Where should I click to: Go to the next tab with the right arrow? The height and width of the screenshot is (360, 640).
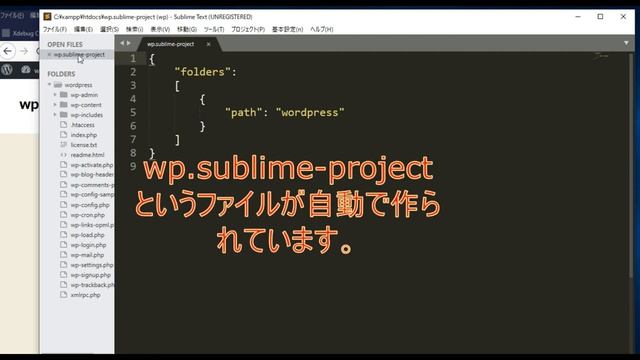click(129, 43)
